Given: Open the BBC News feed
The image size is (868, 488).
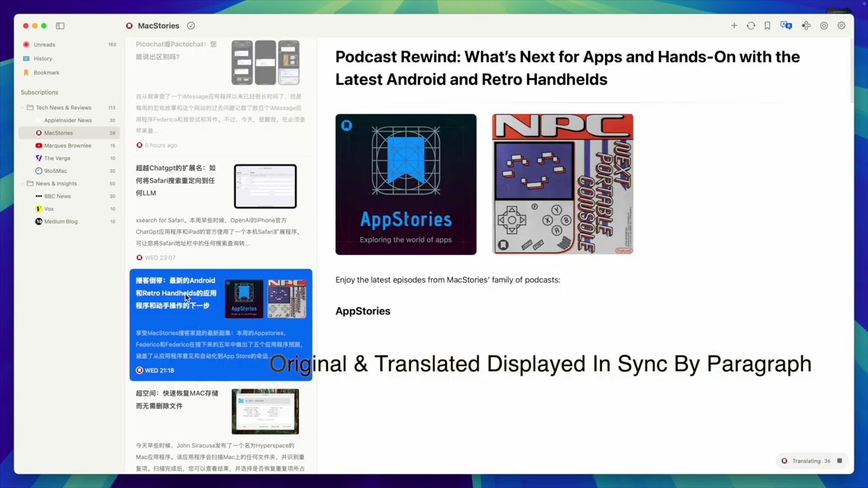Looking at the screenshot, I should point(69,197).
